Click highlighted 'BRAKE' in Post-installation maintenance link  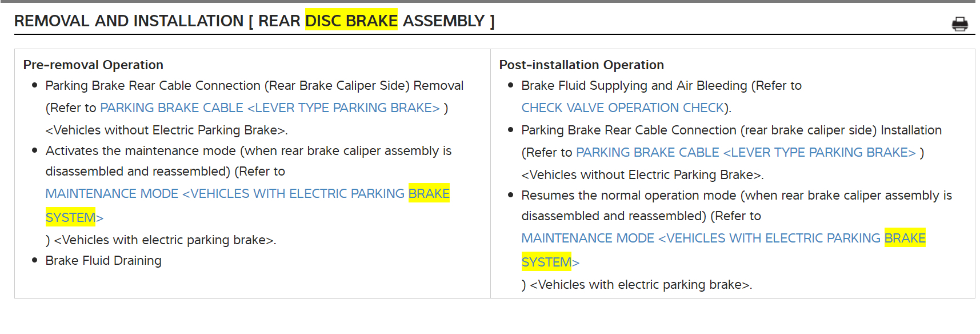[x=905, y=238]
